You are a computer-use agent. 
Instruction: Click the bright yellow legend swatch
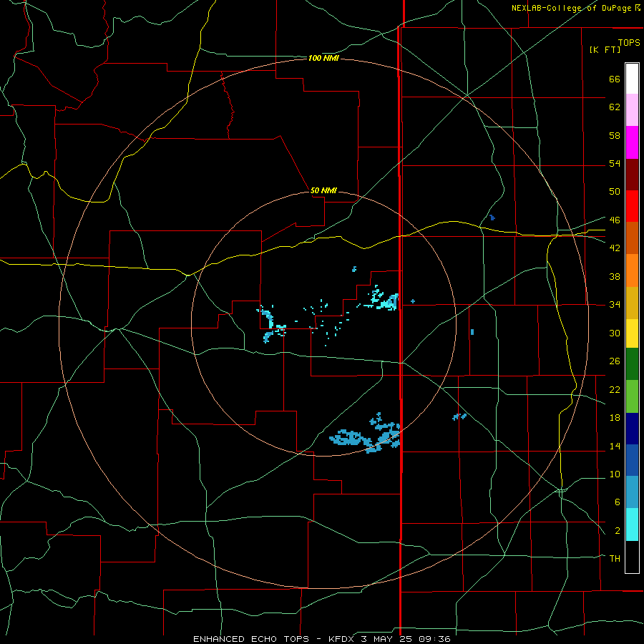[x=632, y=333]
